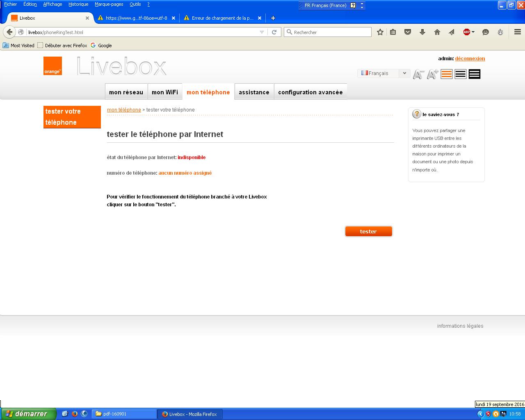Click the crescent moon quick launch icon

pyautogui.click(x=84, y=414)
